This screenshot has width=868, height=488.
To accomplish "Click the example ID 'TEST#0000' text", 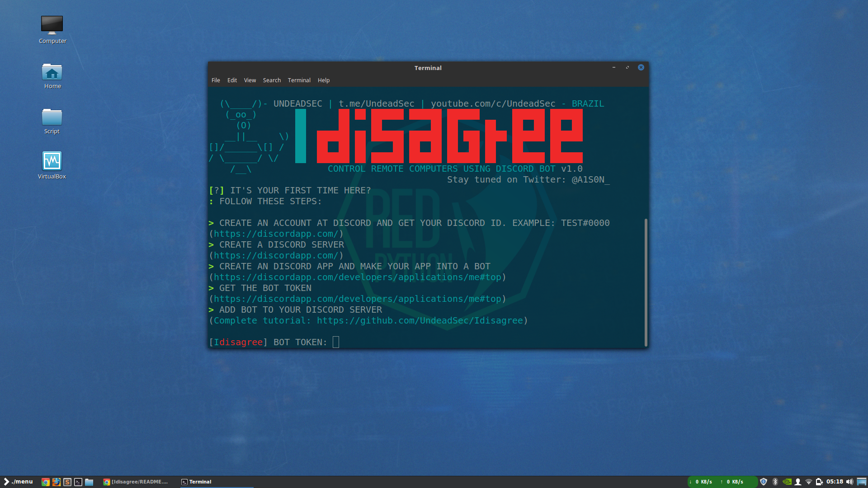I will click(x=585, y=223).
